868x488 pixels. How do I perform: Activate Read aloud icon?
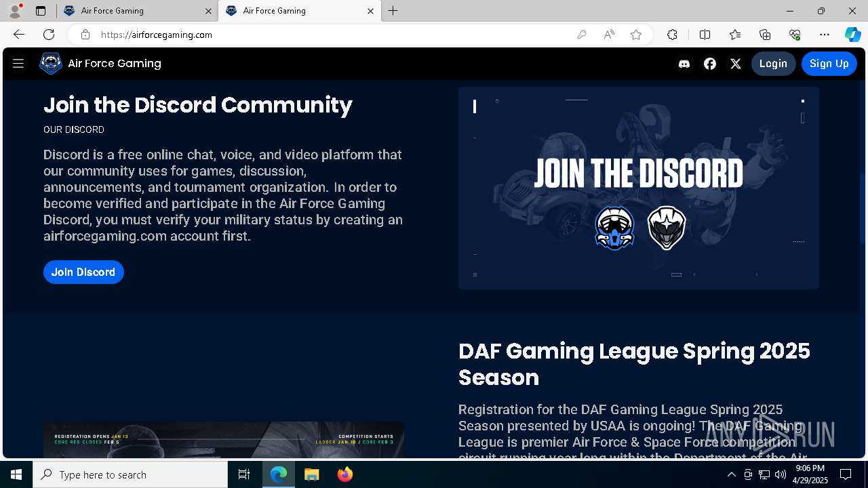click(609, 35)
